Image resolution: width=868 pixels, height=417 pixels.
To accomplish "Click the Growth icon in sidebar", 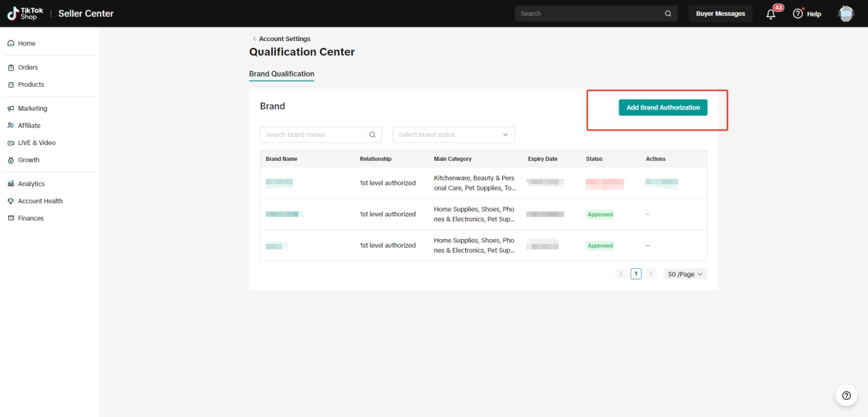I will (10, 160).
